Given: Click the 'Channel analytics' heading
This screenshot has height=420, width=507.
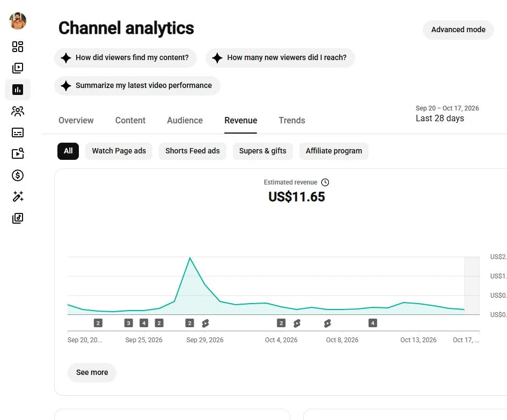Looking at the screenshot, I should [x=126, y=28].
